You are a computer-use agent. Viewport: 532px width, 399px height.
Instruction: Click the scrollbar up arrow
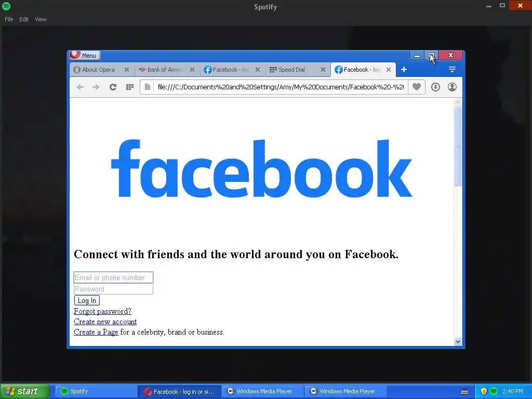point(458,102)
